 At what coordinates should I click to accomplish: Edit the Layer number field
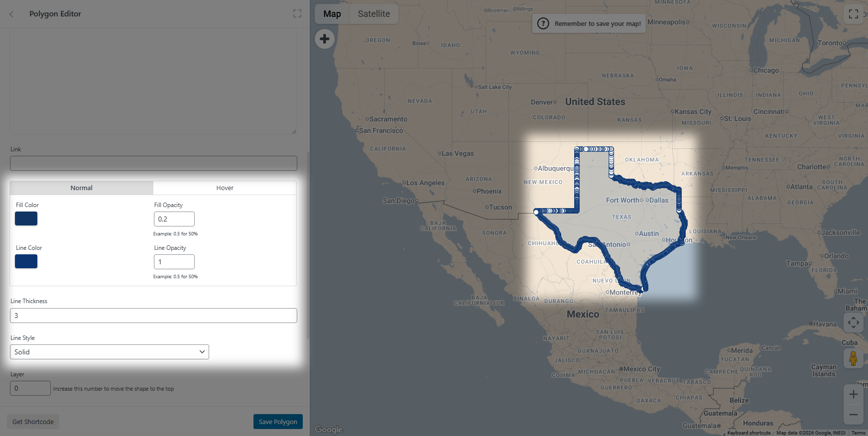click(30, 388)
